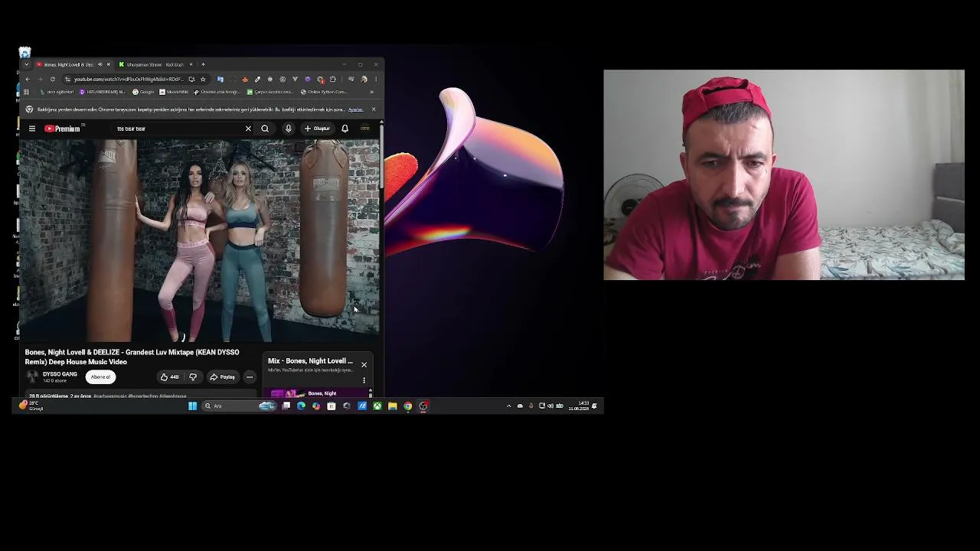Dismiss the Chrome restore-tabs infobar
The width and height of the screenshot is (980, 551).
tap(374, 109)
